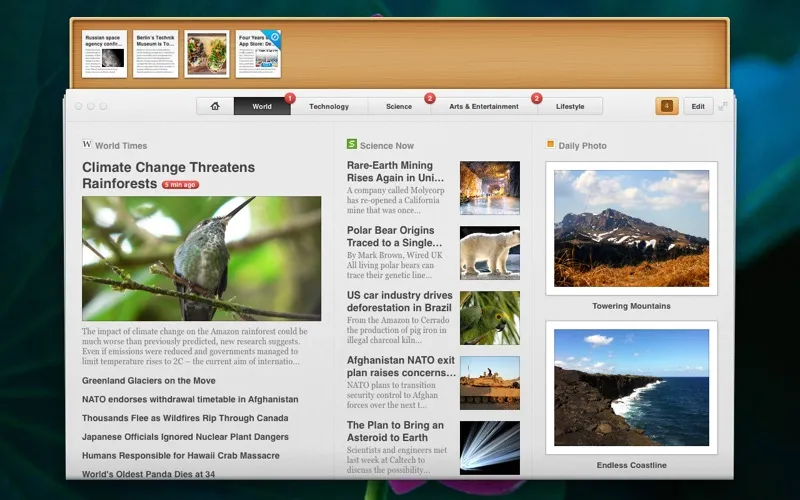The width and height of the screenshot is (800, 500).
Task: Open the Four Years of App Store clipping
Action: coord(258,54)
